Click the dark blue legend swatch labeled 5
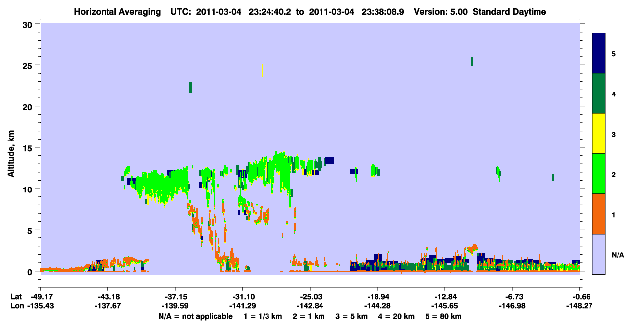644x330 pixels. point(599,53)
